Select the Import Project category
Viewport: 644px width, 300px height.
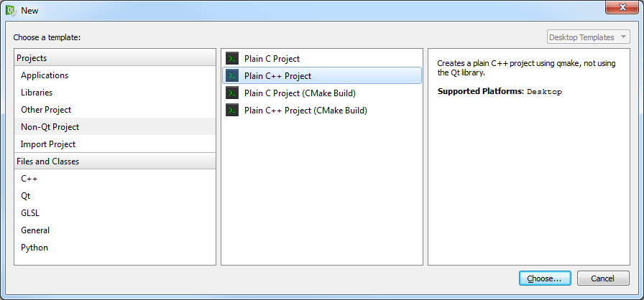tap(48, 144)
